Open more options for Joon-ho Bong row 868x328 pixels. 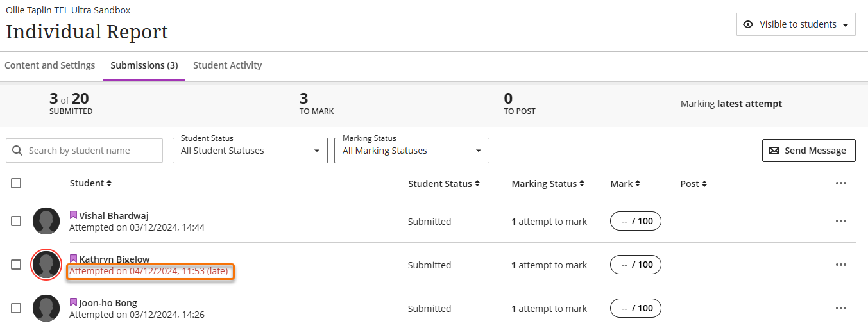[840, 308]
